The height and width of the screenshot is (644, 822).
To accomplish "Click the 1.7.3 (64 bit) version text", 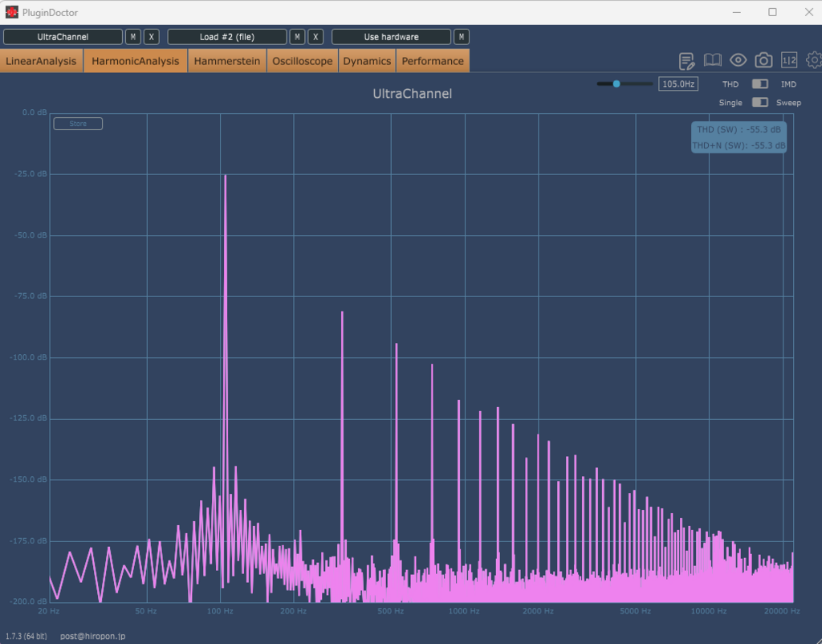I will tap(26, 636).
